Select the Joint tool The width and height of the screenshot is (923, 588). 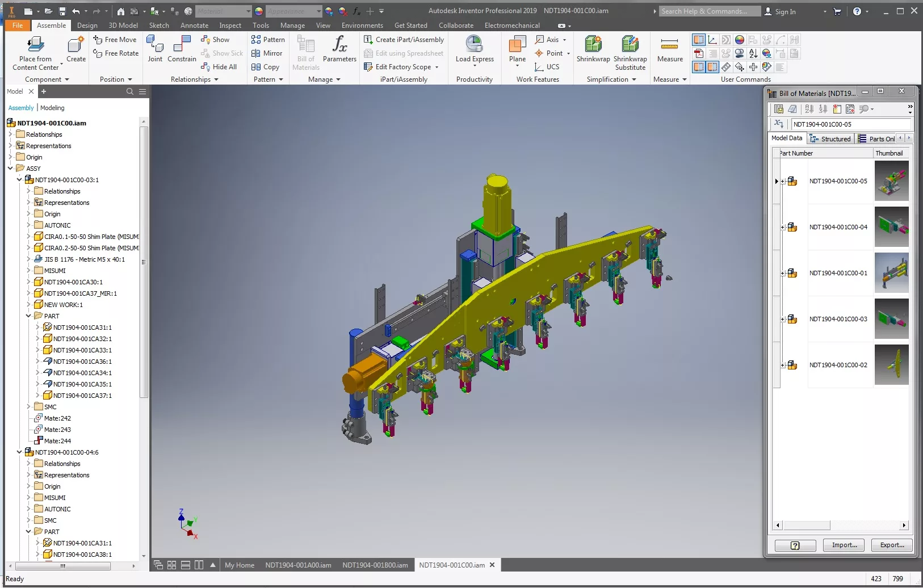(155, 48)
